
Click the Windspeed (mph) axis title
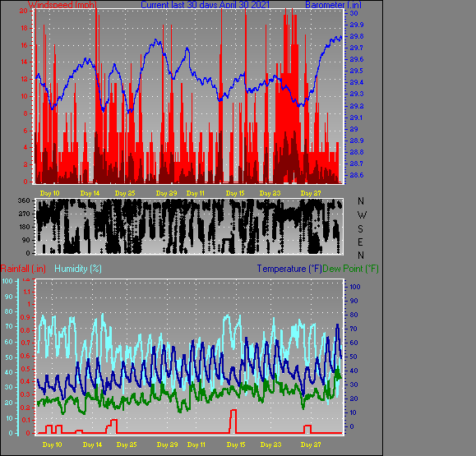pyautogui.click(x=62, y=5)
